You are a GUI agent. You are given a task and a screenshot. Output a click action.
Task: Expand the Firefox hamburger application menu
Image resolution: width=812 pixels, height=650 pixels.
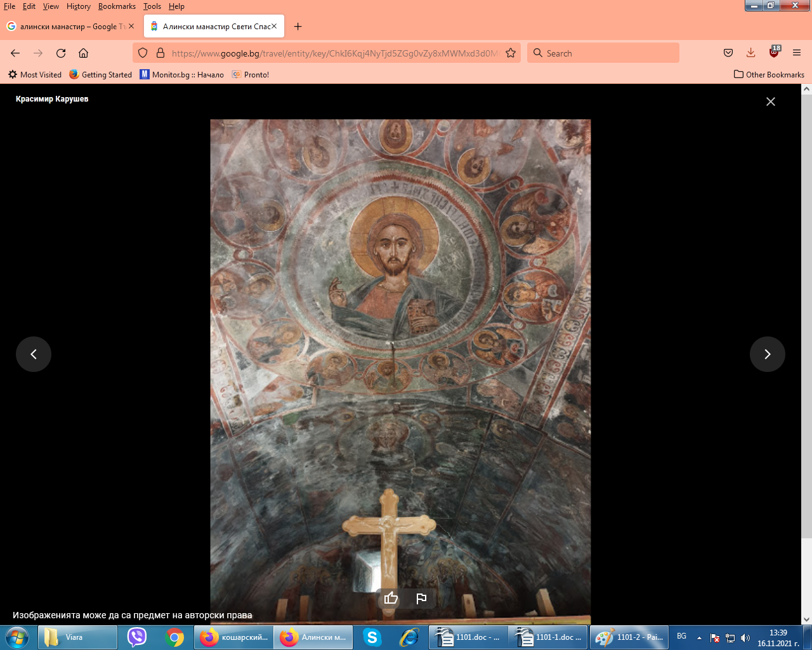[797, 53]
